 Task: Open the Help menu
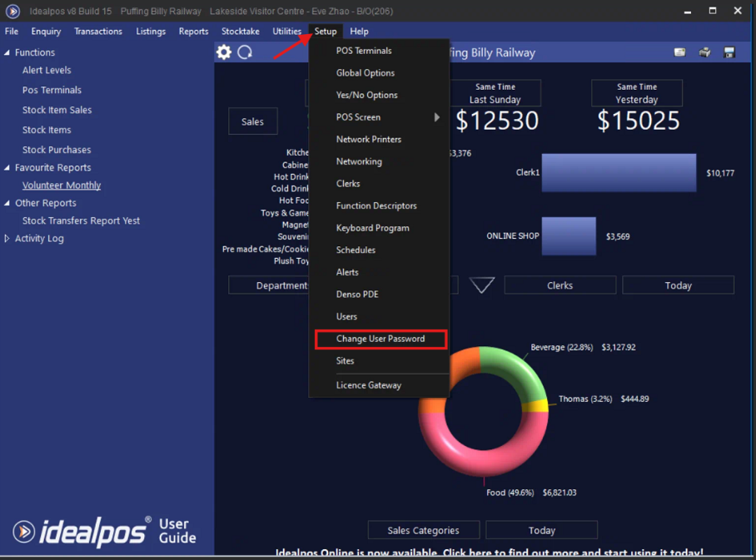tap(359, 32)
